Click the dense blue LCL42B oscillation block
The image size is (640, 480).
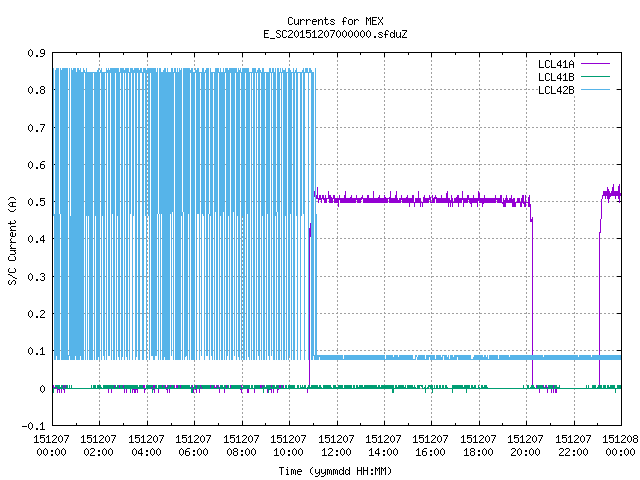[x=184, y=214]
